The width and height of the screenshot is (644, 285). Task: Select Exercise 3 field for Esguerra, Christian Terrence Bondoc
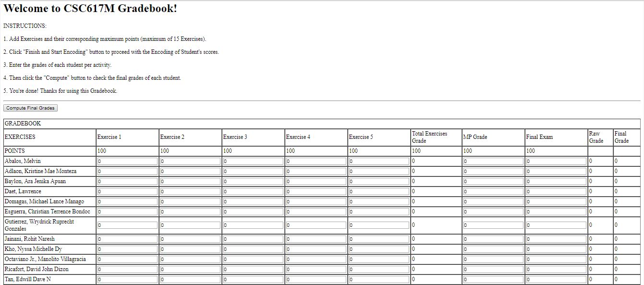[x=253, y=212]
